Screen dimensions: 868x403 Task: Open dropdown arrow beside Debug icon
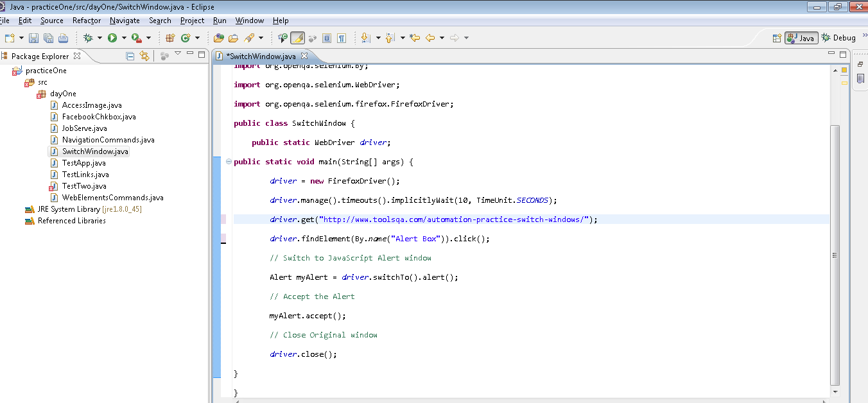[x=100, y=38]
